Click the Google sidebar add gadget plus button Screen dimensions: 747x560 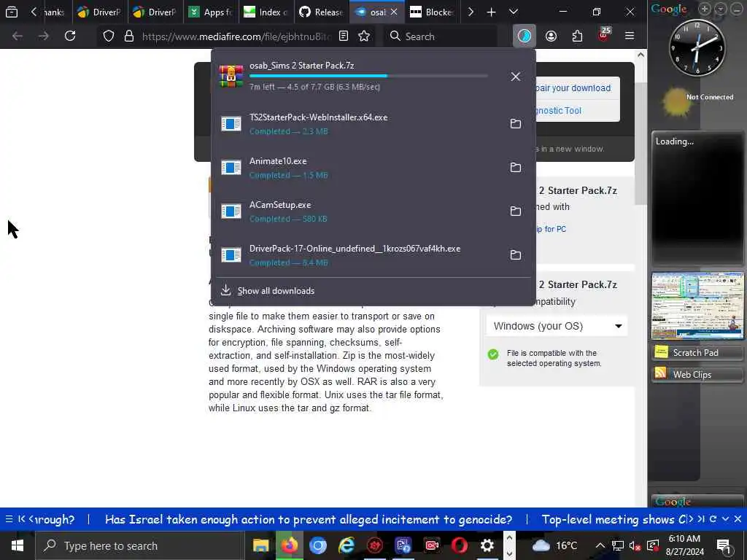pos(705,9)
